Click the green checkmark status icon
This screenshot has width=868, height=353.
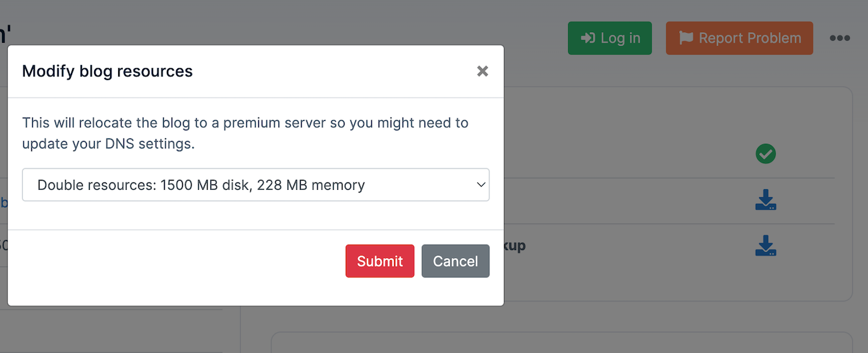(x=766, y=154)
